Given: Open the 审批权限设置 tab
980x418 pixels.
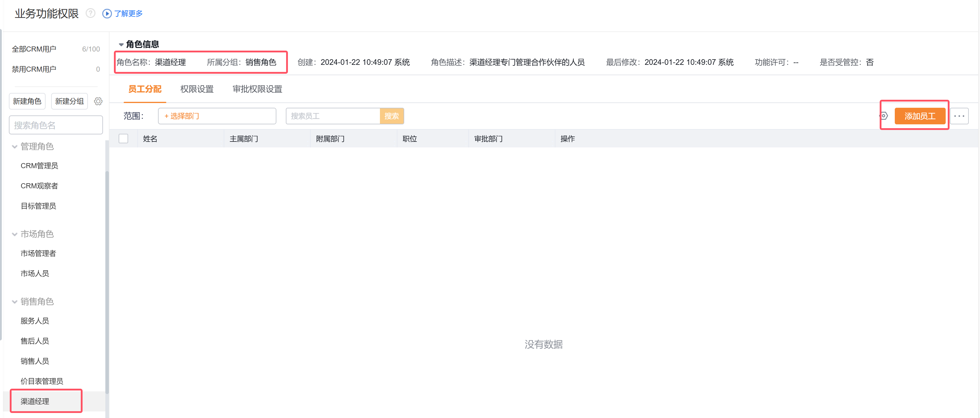Looking at the screenshot, I should pyautogui.click(x=257, y=89).
